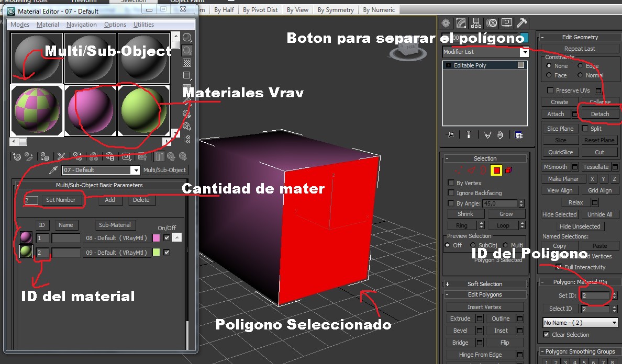Open Navigation menu in Material Editor

click(x=81, y=25)
